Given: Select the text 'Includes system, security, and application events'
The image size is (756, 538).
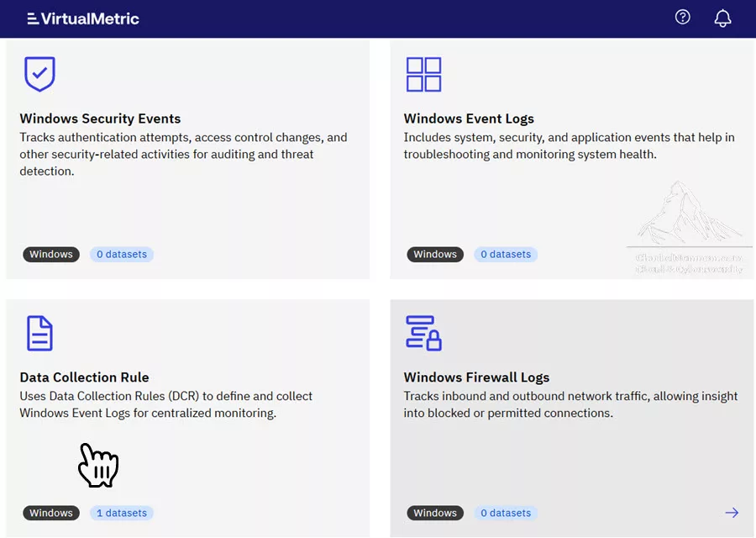Looking at the screenshot, I should (537, 138).
